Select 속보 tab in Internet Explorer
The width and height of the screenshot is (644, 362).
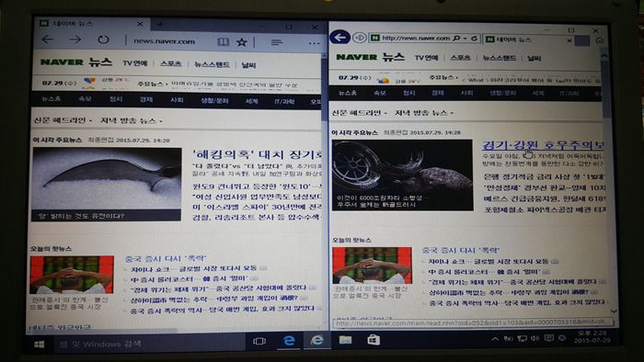(x=379, y=93)
